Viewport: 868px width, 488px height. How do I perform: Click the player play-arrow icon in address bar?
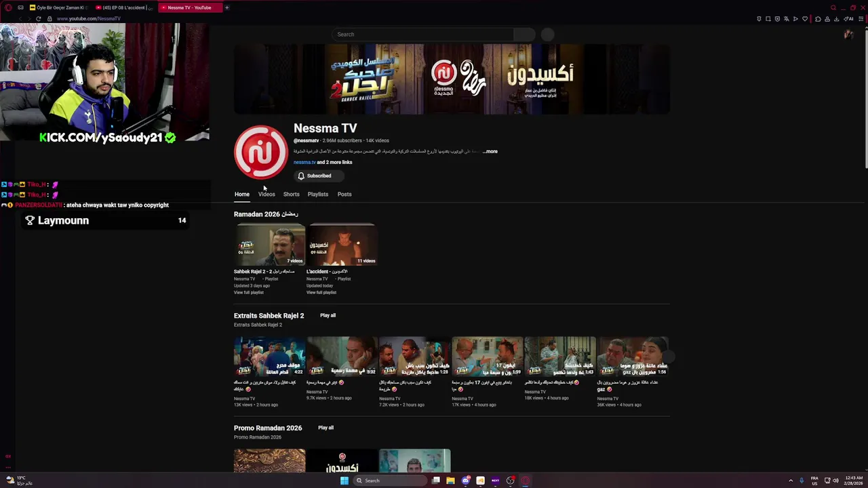pyautogui.click(x=795, y=19)
